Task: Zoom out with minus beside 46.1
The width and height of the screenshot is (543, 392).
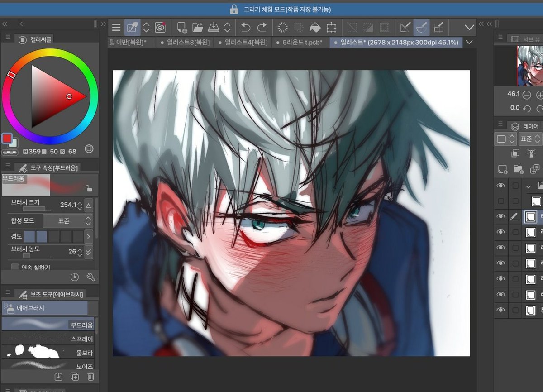Action: pyautogui.click(x=526, y=95)
